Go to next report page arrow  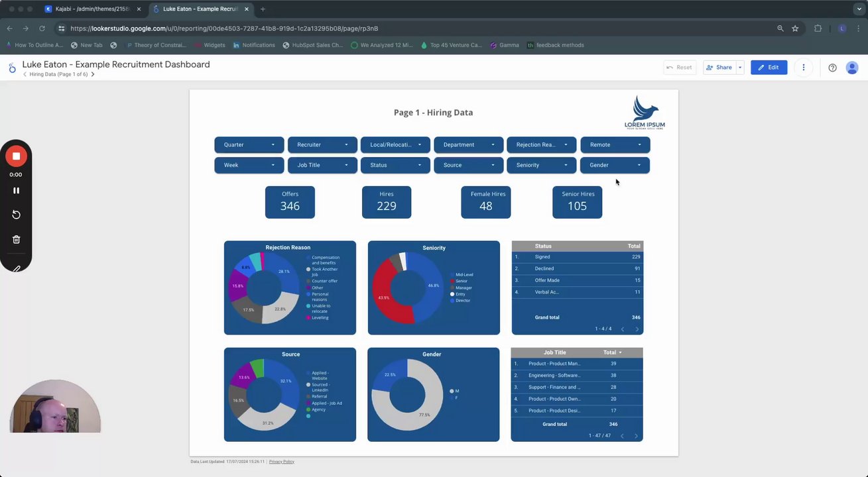point(93,74)
